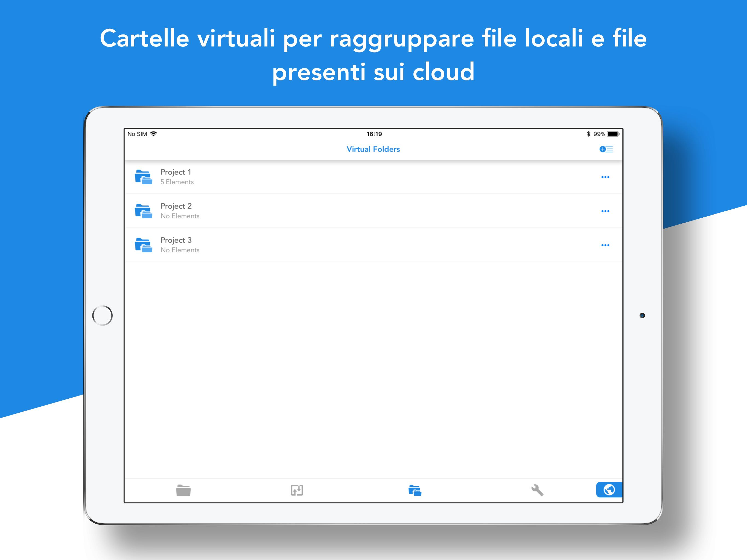This screenshot has width=747, height=560.
Task: Click the 5 Elements subtitle
Action: 177,182
